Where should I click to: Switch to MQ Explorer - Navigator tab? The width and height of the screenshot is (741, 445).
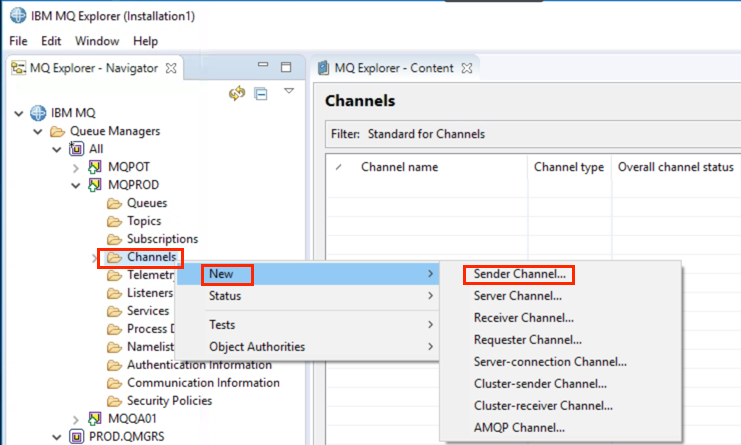click(94, 68)
